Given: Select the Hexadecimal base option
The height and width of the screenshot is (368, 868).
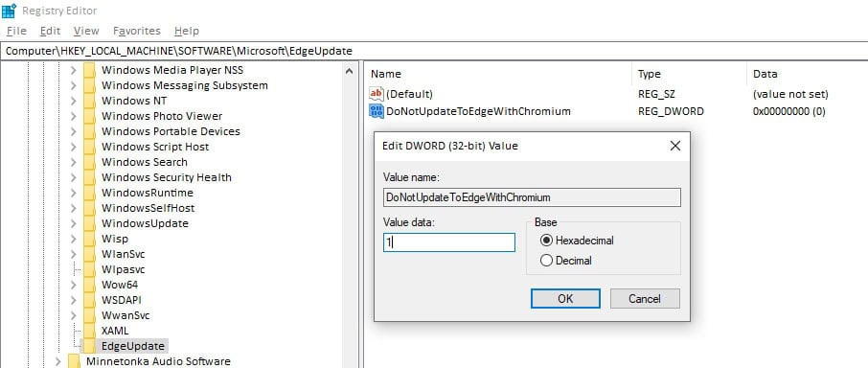Looking at the screenshot, I should (547, 241).
